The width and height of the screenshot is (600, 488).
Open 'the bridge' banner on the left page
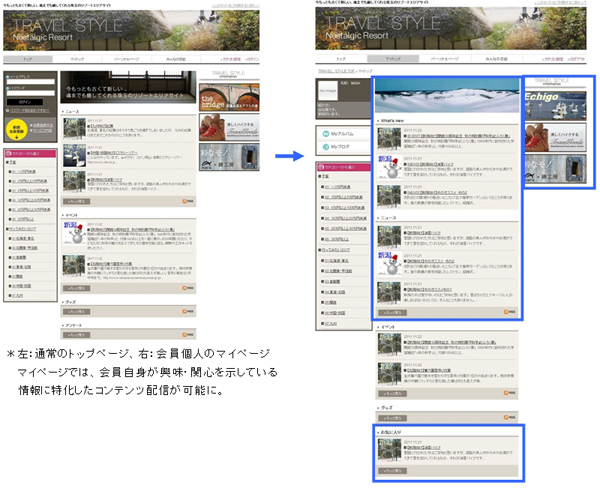point(229,97)
